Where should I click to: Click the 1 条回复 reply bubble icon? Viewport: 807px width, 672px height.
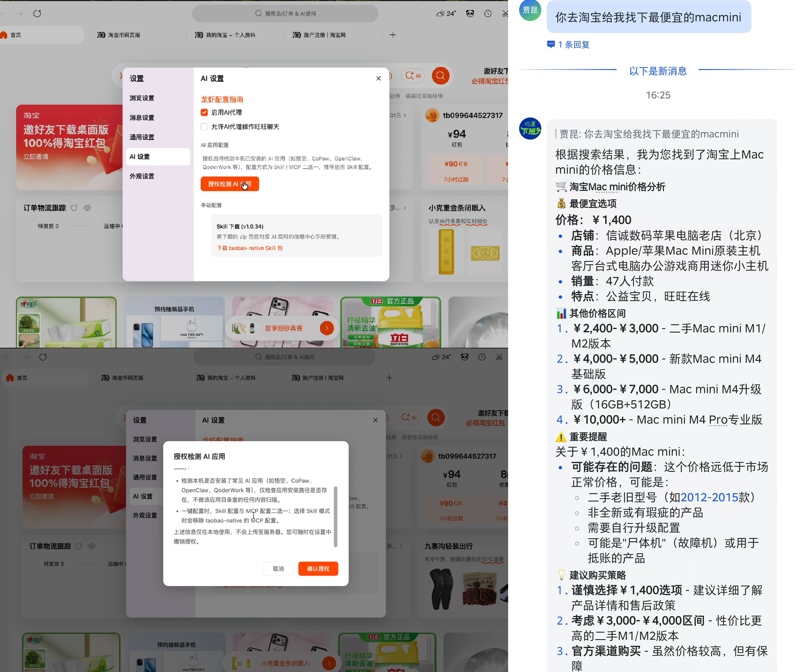coord(551,45)
